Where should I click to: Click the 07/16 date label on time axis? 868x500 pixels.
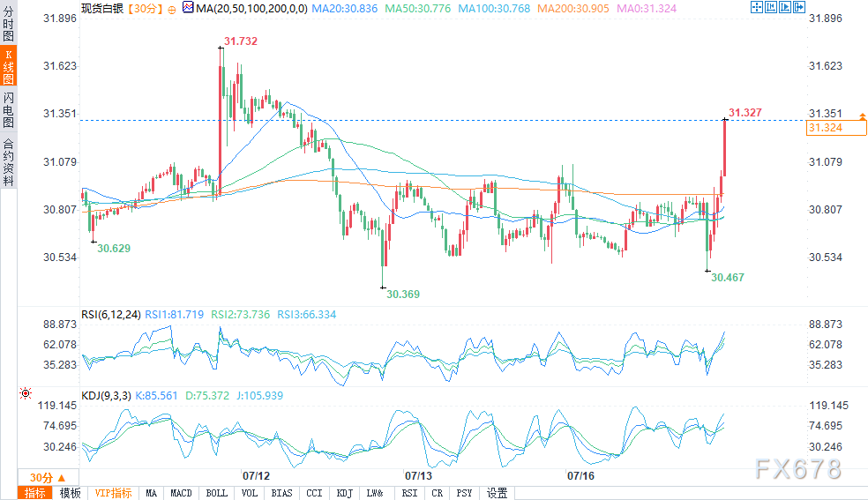580,475
